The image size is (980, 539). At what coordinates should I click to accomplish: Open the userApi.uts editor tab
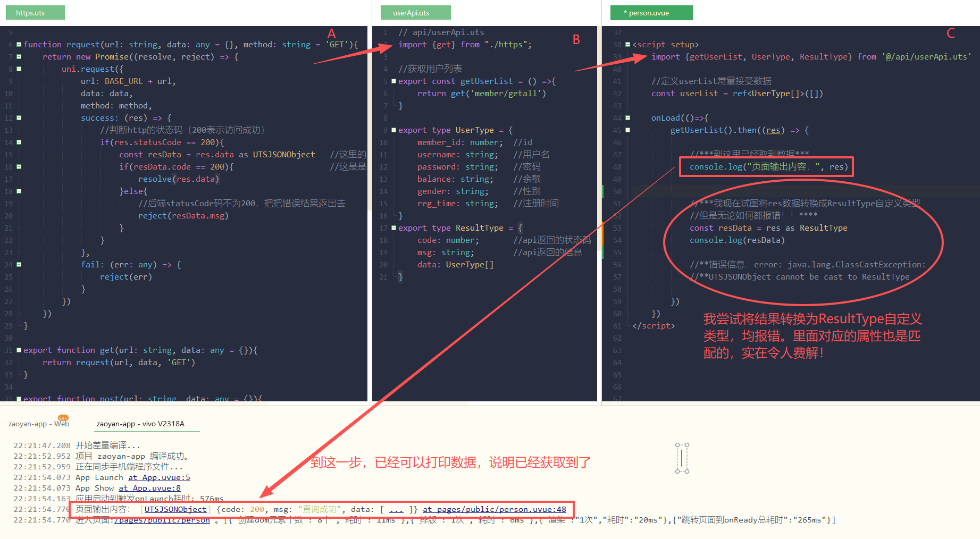point(415,13)
